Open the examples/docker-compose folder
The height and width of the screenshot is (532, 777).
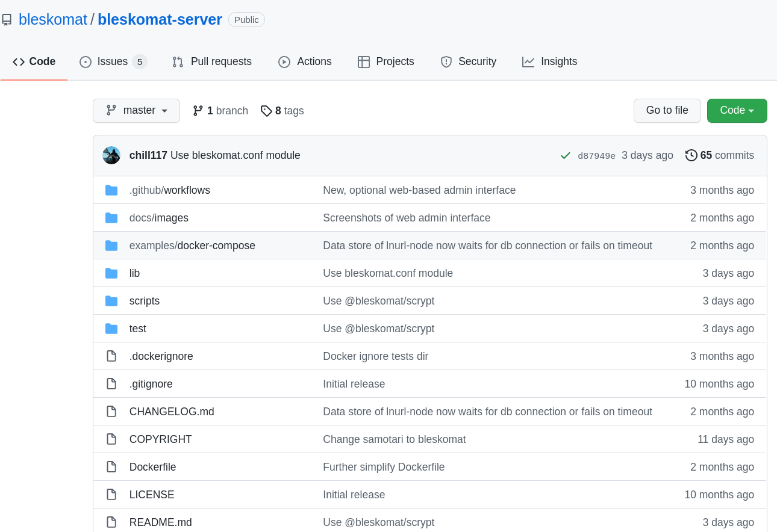[x=192, y=246]
